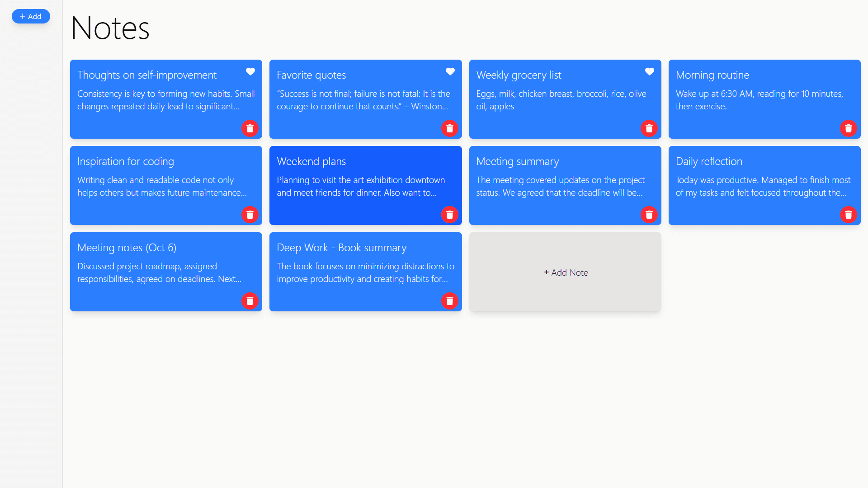The width and height of the screenshot is (868, 488).
Task: Delete the "Weekend plans" note
Action: 450,215
